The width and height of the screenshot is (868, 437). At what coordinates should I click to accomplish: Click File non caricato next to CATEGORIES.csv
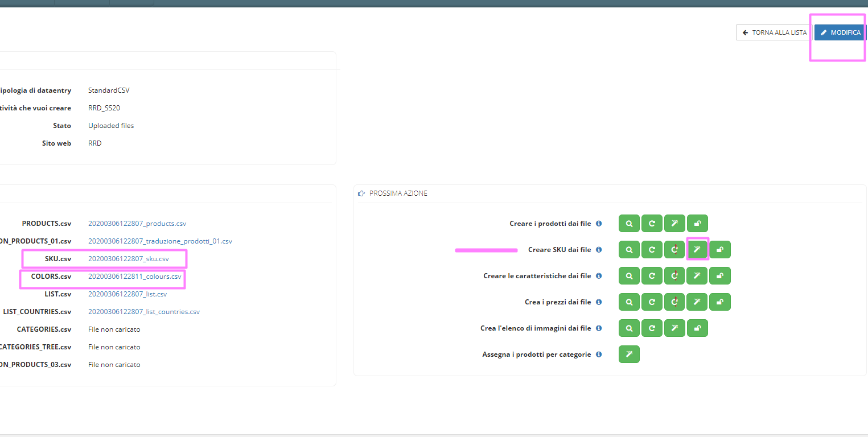coord(114,329)
